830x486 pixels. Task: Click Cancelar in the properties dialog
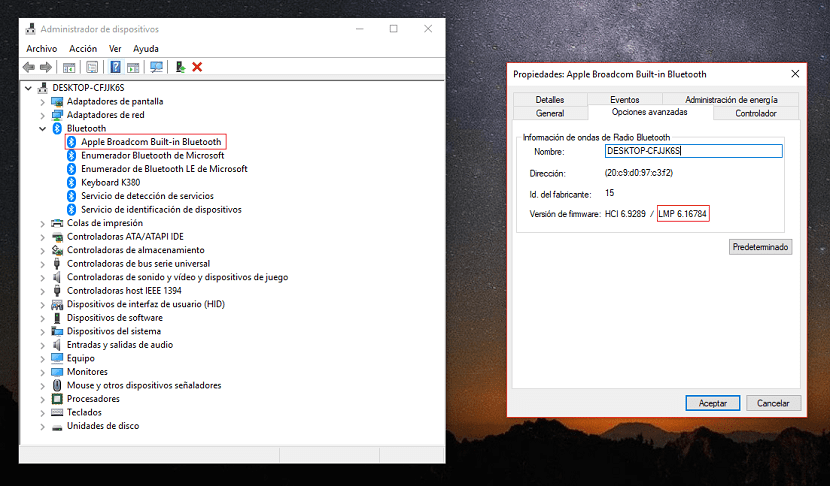(x=773, y=403)
